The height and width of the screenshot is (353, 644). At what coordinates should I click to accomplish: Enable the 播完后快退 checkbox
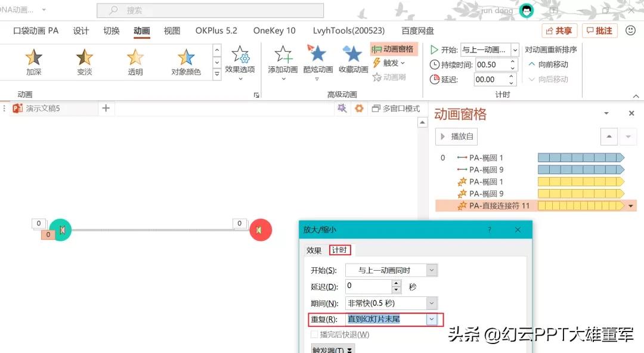point(314,335)
